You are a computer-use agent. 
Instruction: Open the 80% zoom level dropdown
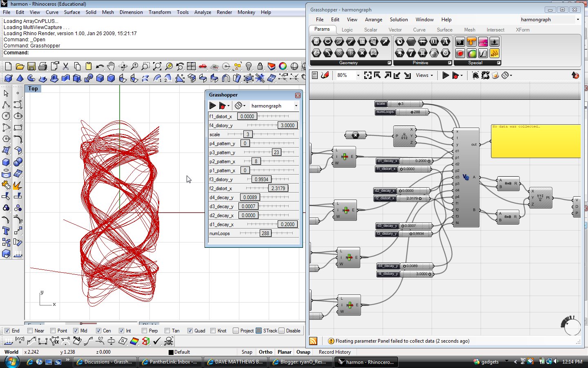click(x=358, y=75)
